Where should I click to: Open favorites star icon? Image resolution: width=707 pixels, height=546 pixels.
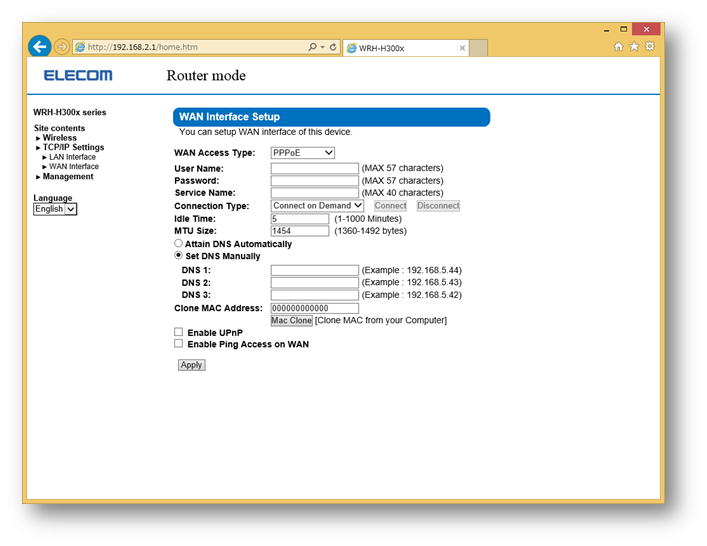coord(634,46)
